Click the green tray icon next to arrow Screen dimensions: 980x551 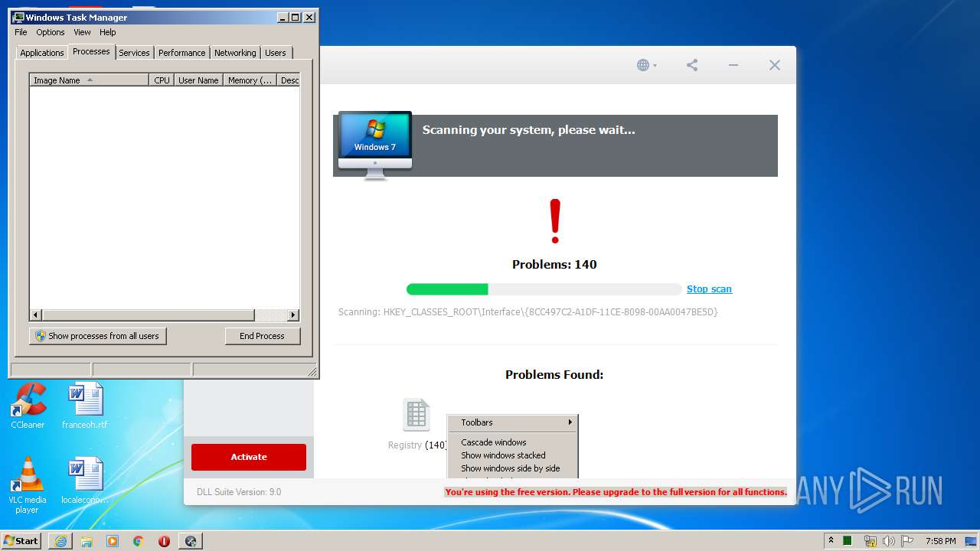coord(848,541)
